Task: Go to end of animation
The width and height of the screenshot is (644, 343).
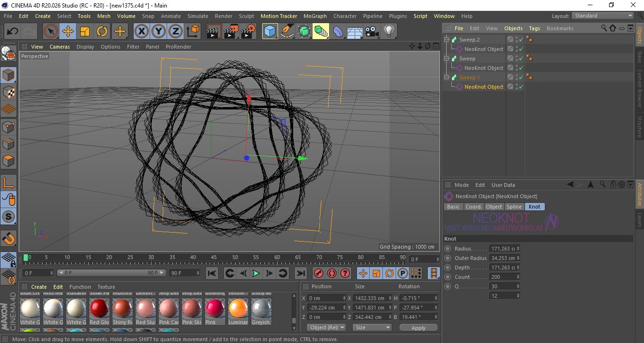Action: coord(300,273)
